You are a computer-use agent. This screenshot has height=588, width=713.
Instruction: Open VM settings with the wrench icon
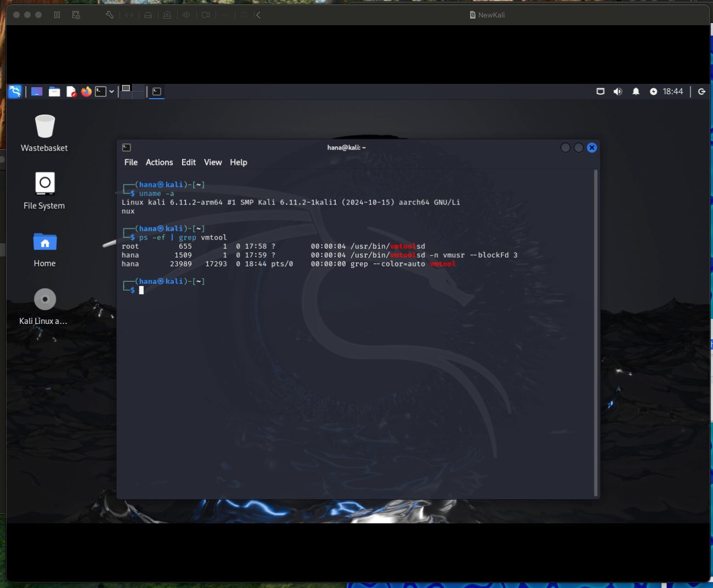coord(110,15)
